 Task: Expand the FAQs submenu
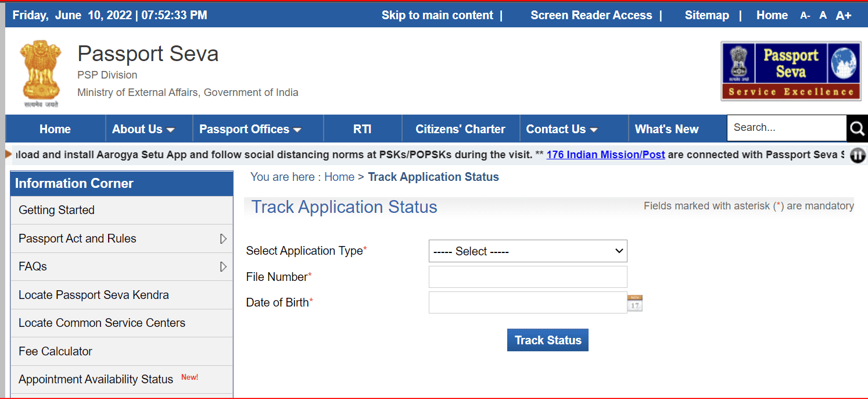pos(223,266)
